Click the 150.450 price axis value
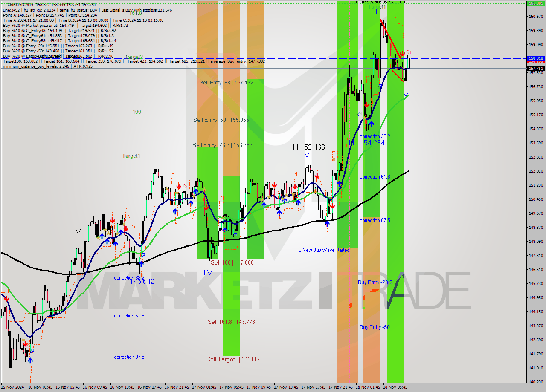 536,199
